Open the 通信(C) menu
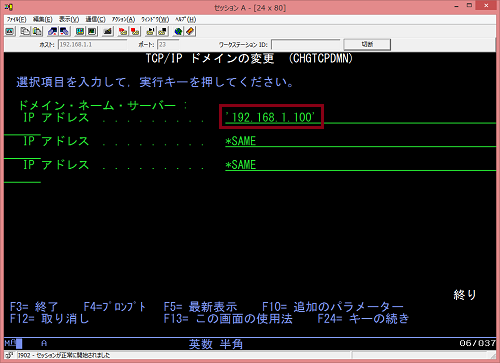The height and width of the screenshot is (363, 500). [x=96, y=19]
